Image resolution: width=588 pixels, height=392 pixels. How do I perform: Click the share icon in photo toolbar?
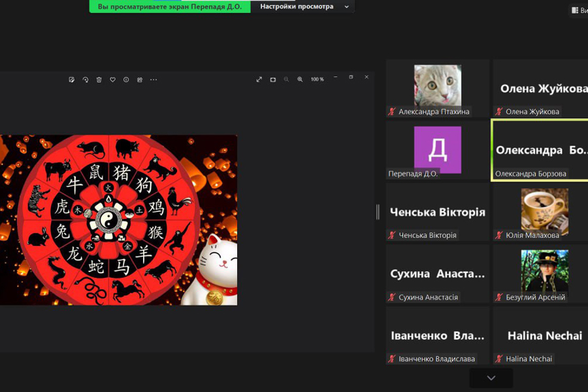(140, 80)
